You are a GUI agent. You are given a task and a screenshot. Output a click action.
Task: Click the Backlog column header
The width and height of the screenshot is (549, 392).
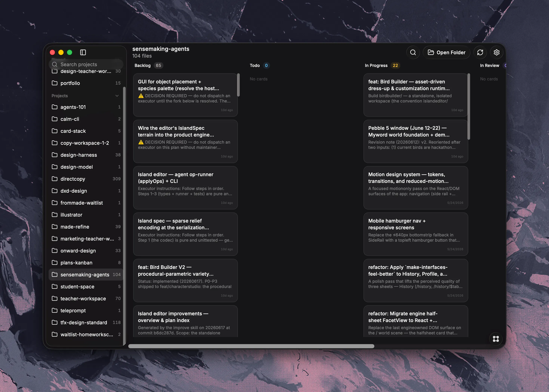(x=142, y=65)
